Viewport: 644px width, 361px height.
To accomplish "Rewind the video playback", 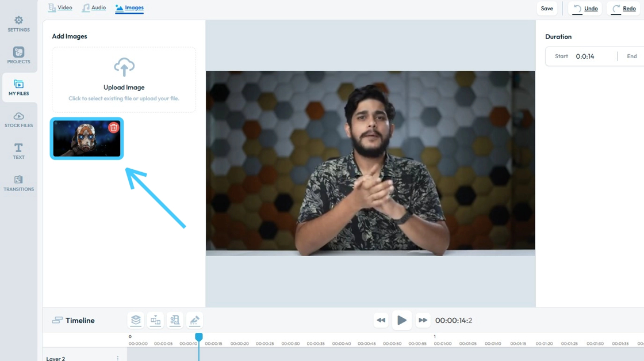I will point(381,320).
